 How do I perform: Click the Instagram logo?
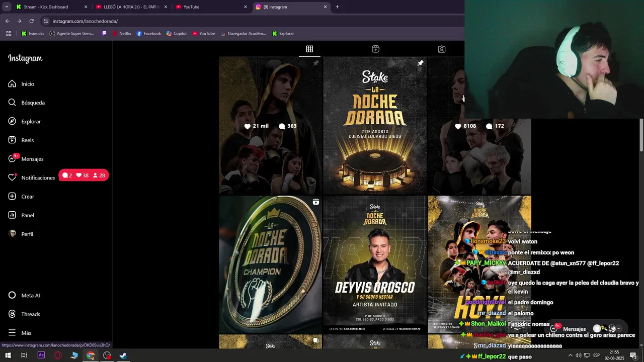25,58
